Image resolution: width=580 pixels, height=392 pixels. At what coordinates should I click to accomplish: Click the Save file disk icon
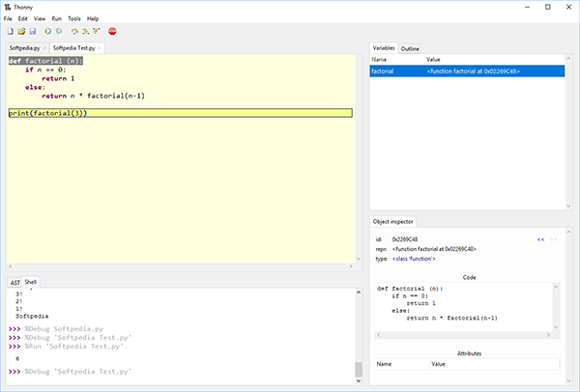(31, 32)
